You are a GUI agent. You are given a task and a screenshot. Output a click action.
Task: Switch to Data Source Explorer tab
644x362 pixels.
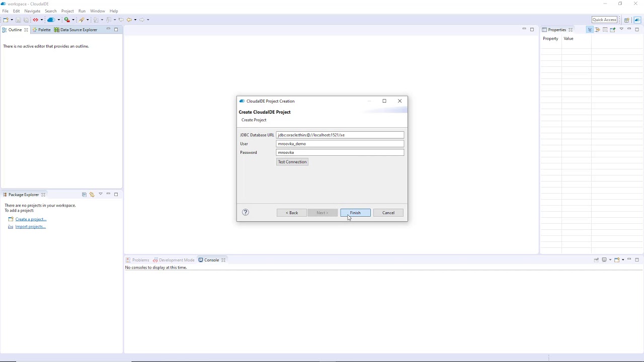pyautogui.click(x=75, y=30)
